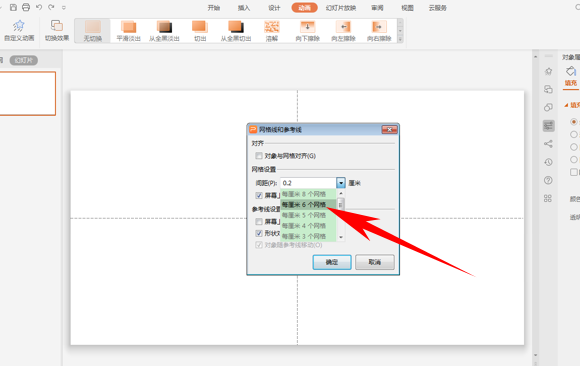Toggle the 形状 guides checkbox
580x366 pixels.
pyautogui.click(x=259, y=233)
